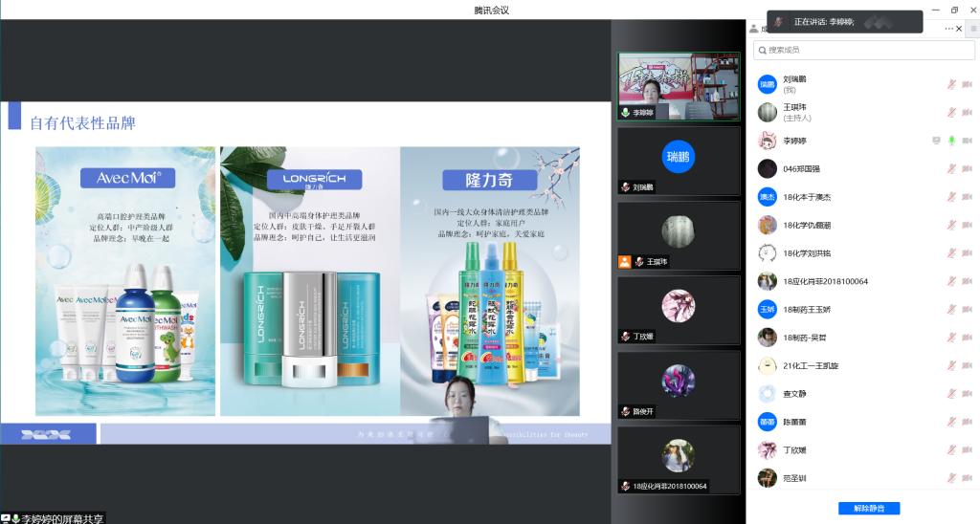Expand the panel menu icon at top right
Screen dimensions: 980x524
973,29
